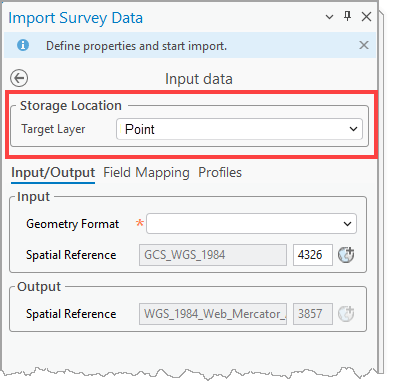Click the 'Spatial Reference' label under Output
This screenshot has width=394, height=383.
coord(71,314)
